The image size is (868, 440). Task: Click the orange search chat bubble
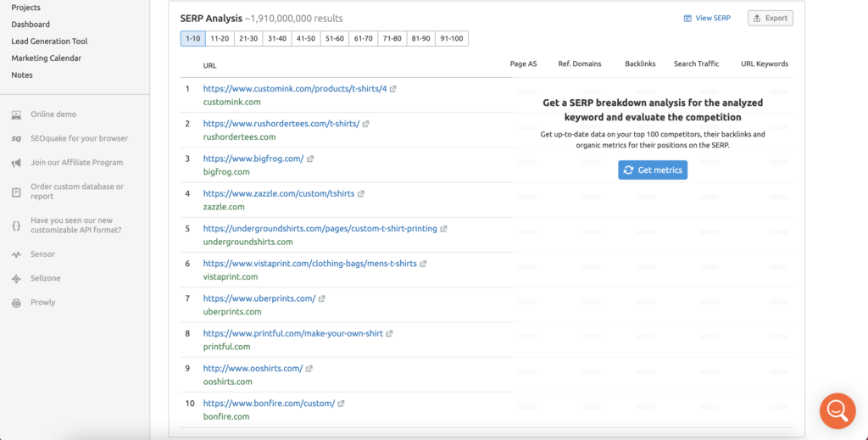pos(837,410)
